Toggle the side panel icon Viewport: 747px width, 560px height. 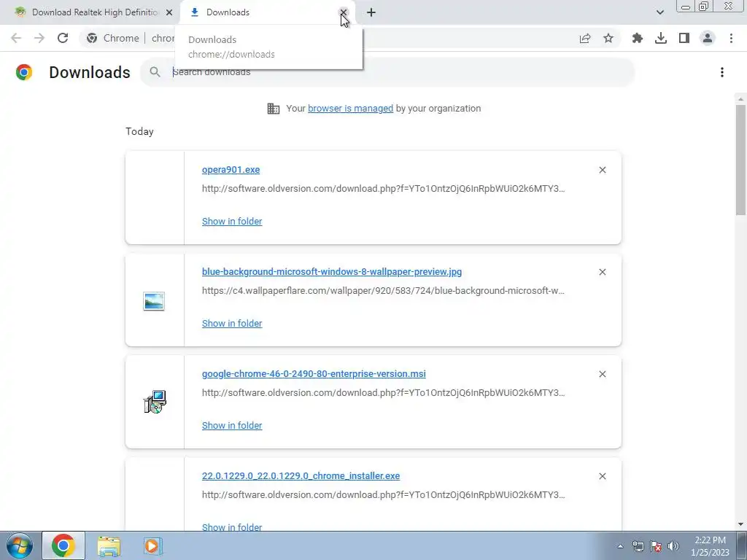tap(684, 38)
